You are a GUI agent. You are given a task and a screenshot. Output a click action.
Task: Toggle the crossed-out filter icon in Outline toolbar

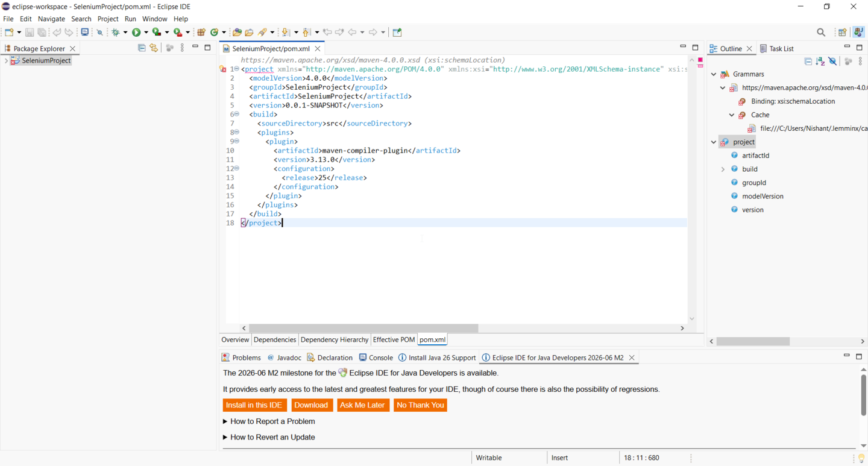point(833,61)
